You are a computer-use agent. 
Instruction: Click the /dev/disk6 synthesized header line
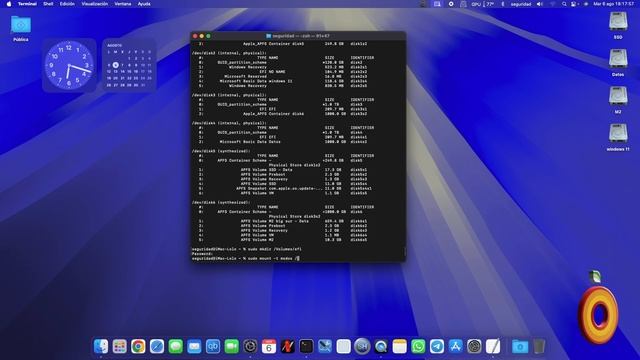(x=221, y=202)
